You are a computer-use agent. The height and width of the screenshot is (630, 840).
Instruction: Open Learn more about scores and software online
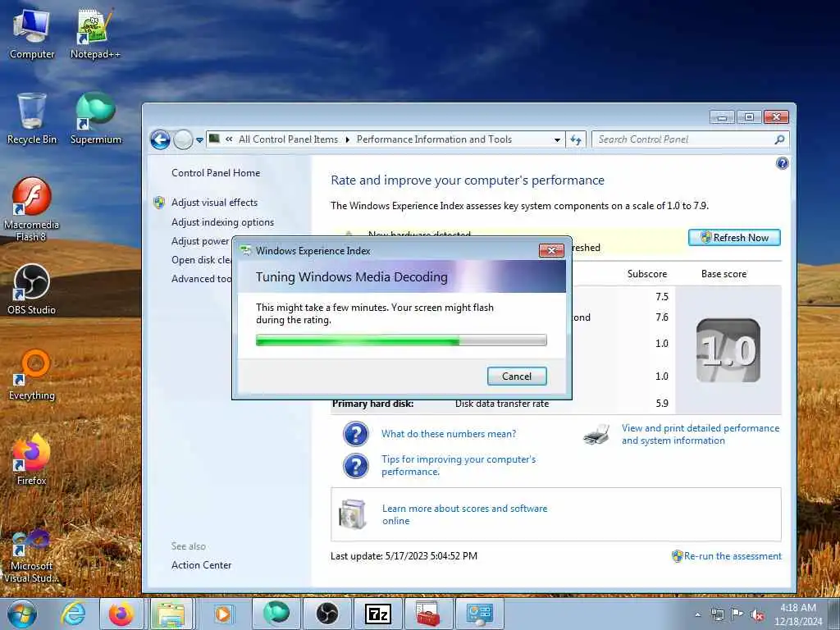click(464, 515)
